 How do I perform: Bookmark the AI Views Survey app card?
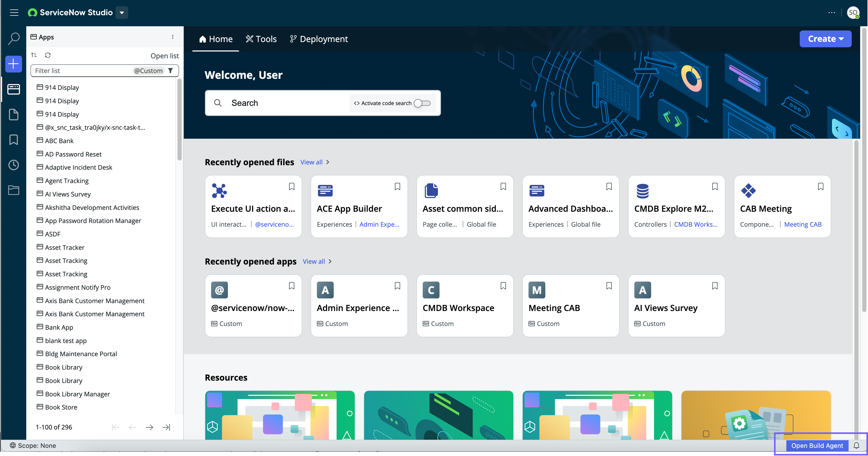tap(715, 286)
